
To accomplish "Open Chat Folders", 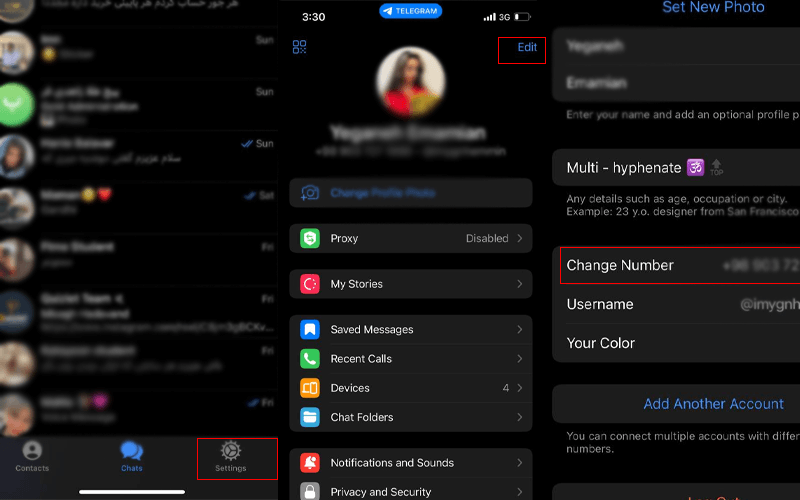I will pyautogui.click(x=411, y=417).
